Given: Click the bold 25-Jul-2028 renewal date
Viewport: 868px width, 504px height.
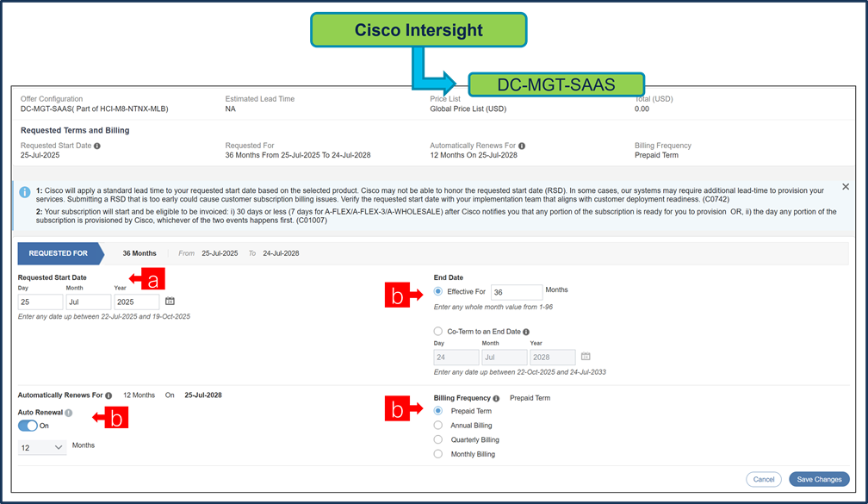Looking at the screenshot, I should pos(203,395).
